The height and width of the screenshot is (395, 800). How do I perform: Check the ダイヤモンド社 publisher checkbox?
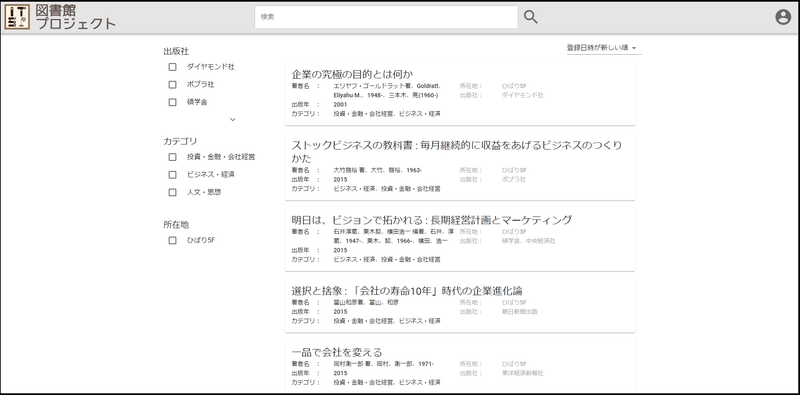[172, 67]
